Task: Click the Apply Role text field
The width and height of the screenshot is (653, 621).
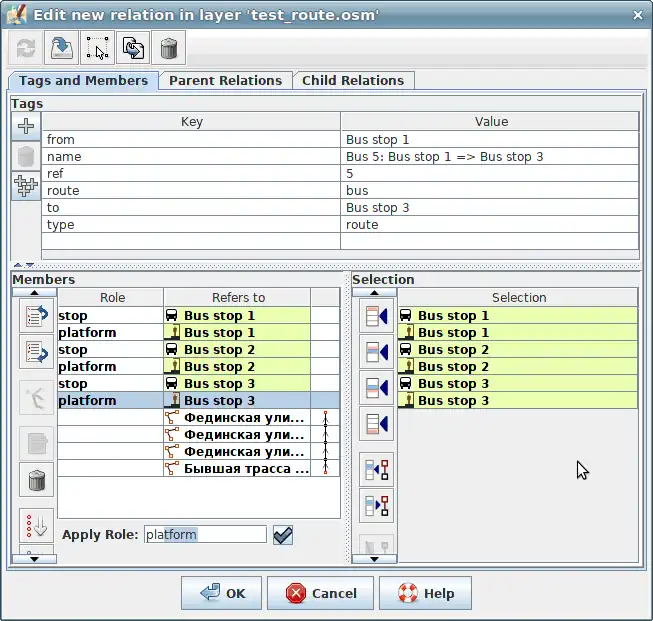Action: [x=205, y=535]
